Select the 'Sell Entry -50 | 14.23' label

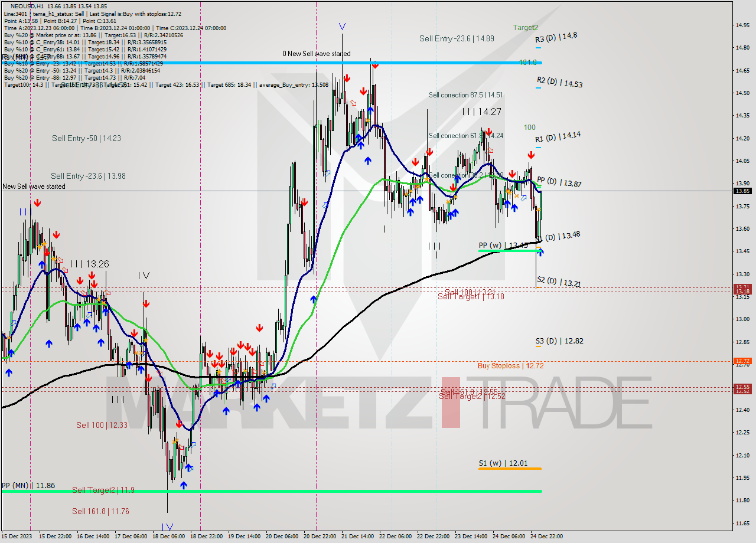[86, 139]
